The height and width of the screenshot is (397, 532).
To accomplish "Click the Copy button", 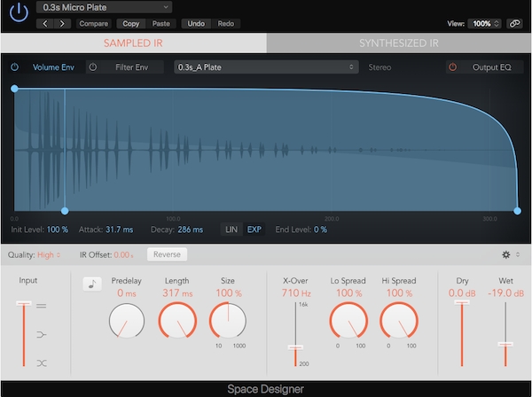I will pyautogui.click(x=131, y=23).
